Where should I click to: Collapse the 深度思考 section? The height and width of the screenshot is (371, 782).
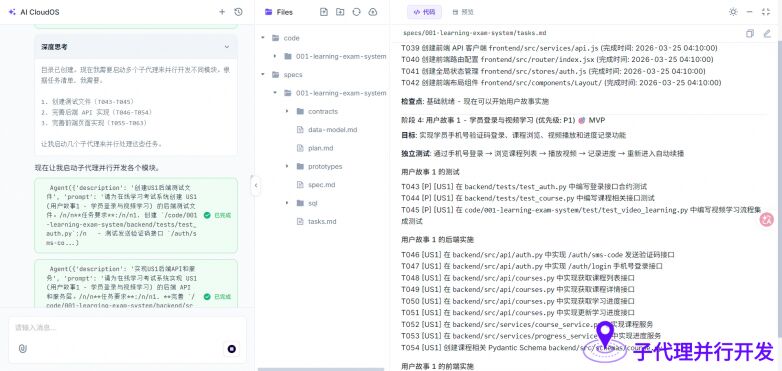coord(227,47)
